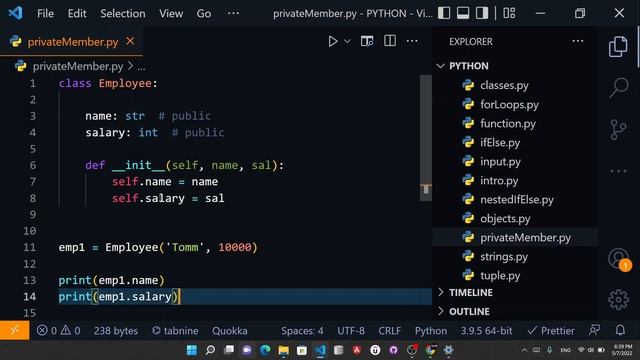
Task: Open the run options dropdown arrow
Action: (x=347, y=41)
